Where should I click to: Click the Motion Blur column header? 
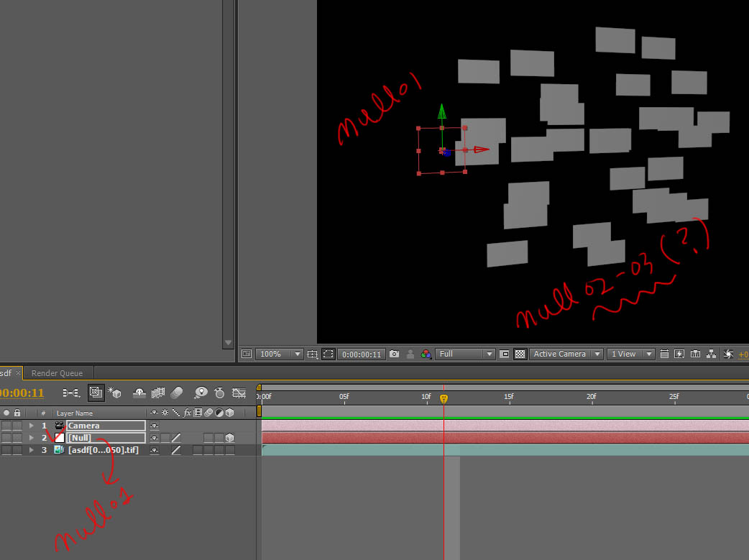[x=208, y=413]
